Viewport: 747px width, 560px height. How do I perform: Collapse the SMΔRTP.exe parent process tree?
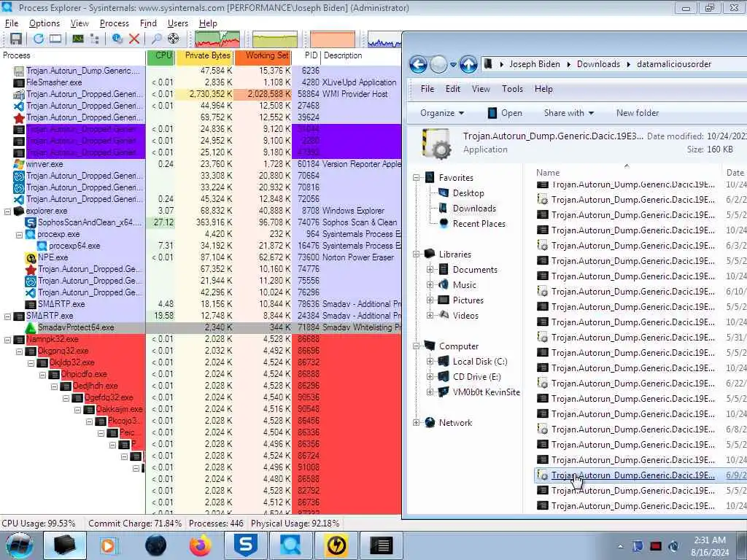click(x=7, y=316)
